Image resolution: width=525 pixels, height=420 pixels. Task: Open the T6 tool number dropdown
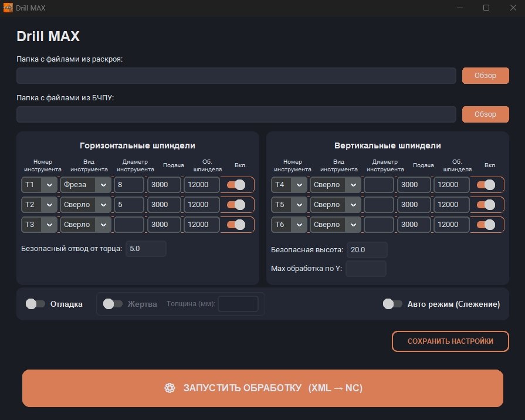point(289,225)
